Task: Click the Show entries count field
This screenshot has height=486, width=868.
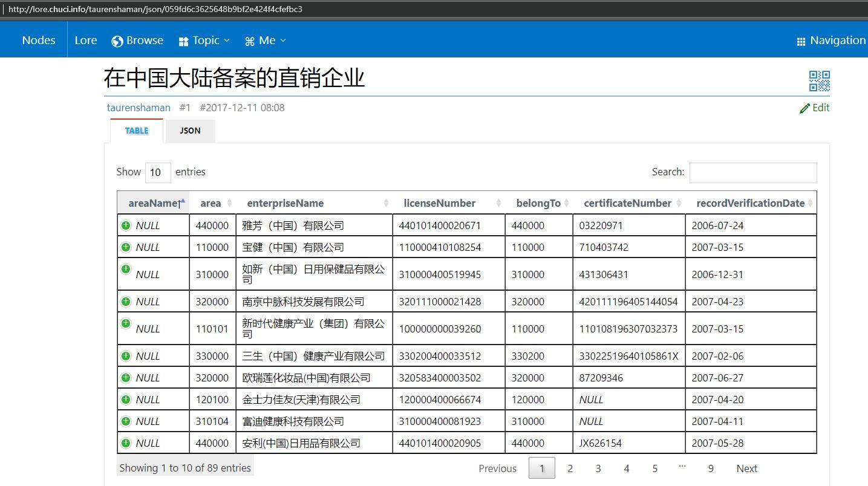Action: pos(158,172)
